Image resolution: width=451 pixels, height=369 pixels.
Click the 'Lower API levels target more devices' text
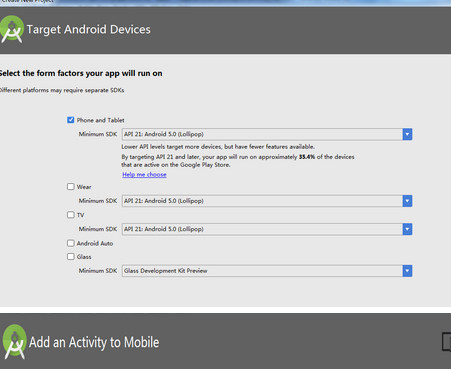218,147
